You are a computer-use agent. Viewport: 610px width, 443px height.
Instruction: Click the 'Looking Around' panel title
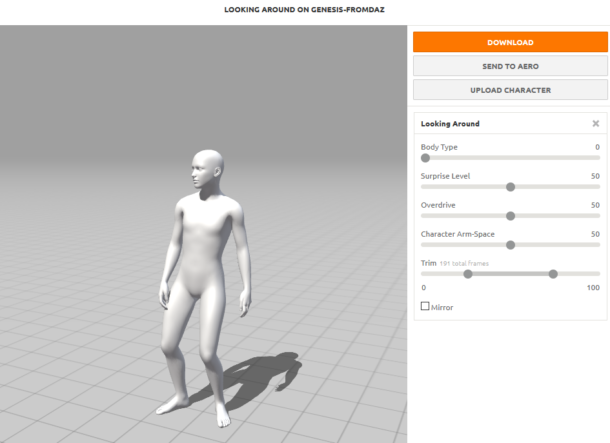450,124
